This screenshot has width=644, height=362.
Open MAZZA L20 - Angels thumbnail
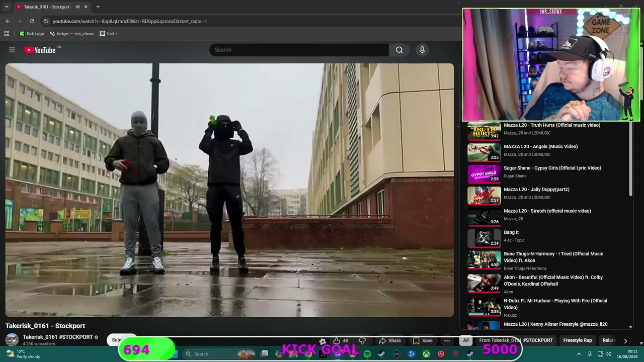coord(484,152)
